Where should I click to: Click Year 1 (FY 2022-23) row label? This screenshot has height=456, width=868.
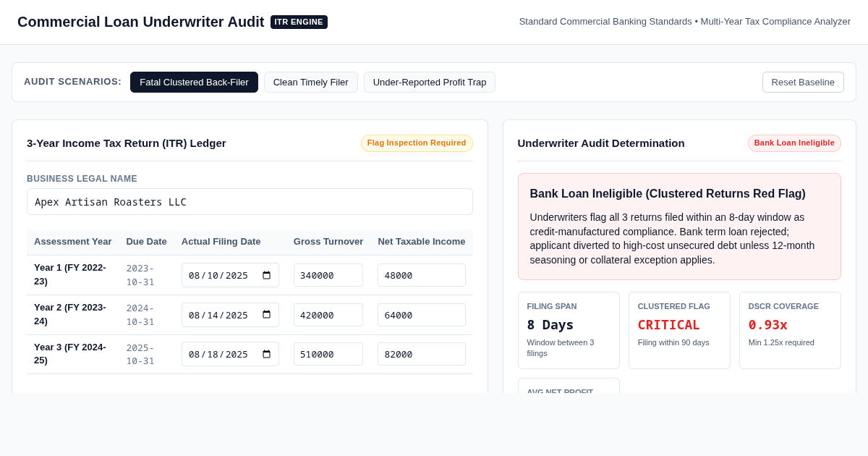pyautogui.click(x=70, y=274)
